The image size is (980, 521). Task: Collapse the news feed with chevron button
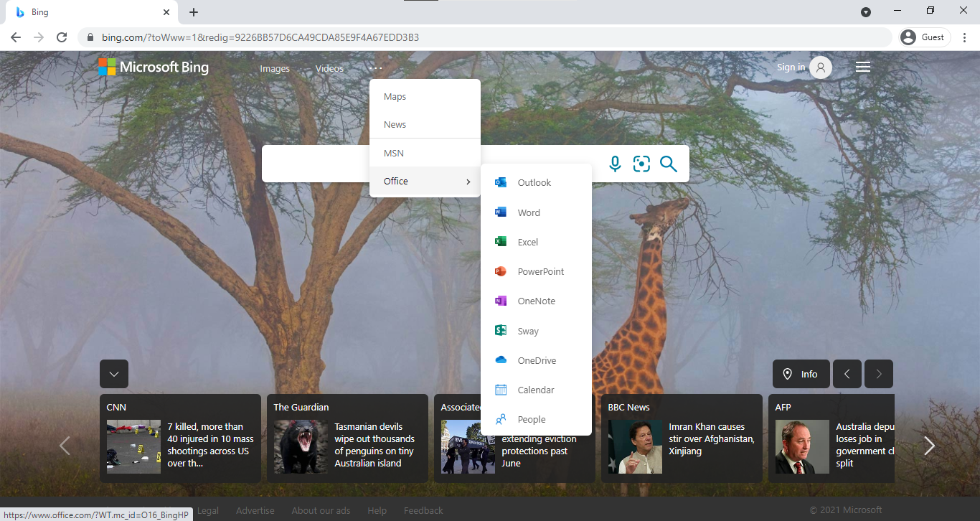(114, 374)
